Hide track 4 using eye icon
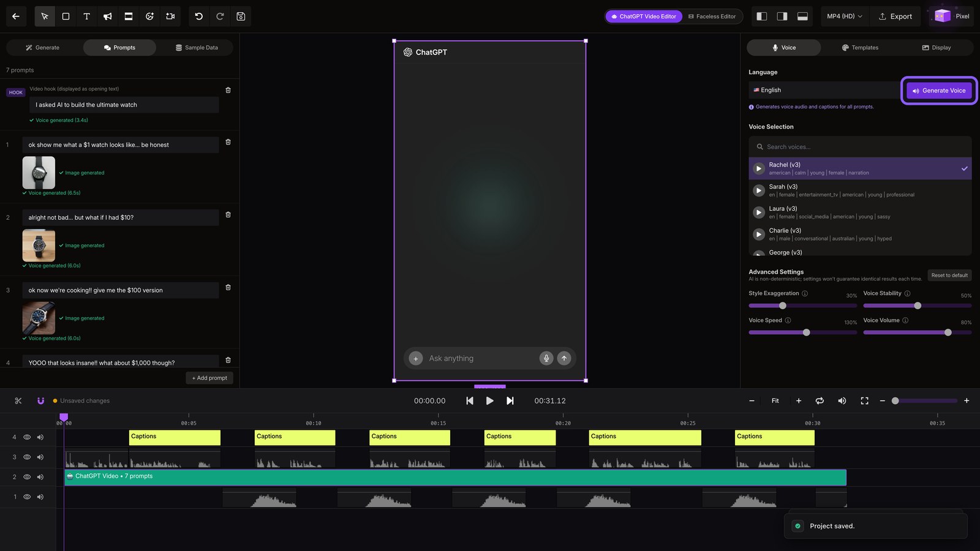 coord(27,437)
